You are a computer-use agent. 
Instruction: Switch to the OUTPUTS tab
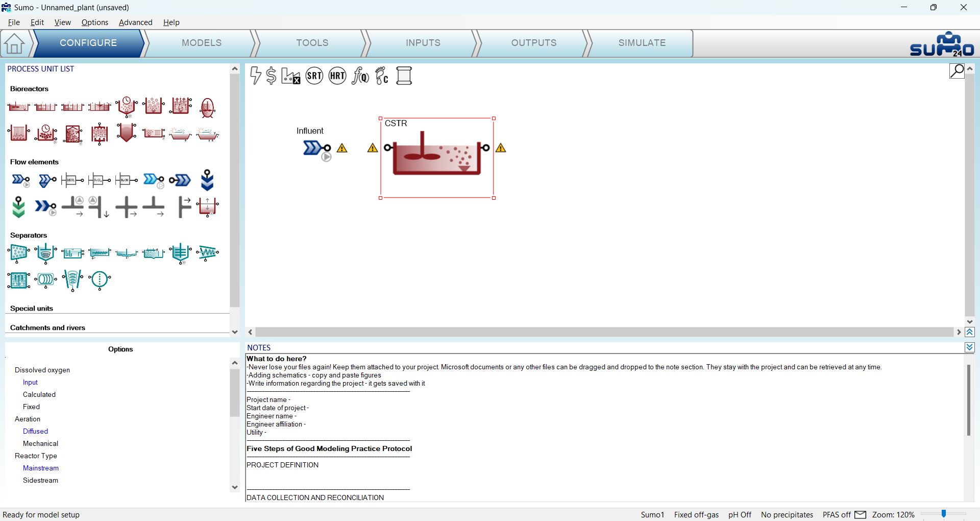coord(534,43)
